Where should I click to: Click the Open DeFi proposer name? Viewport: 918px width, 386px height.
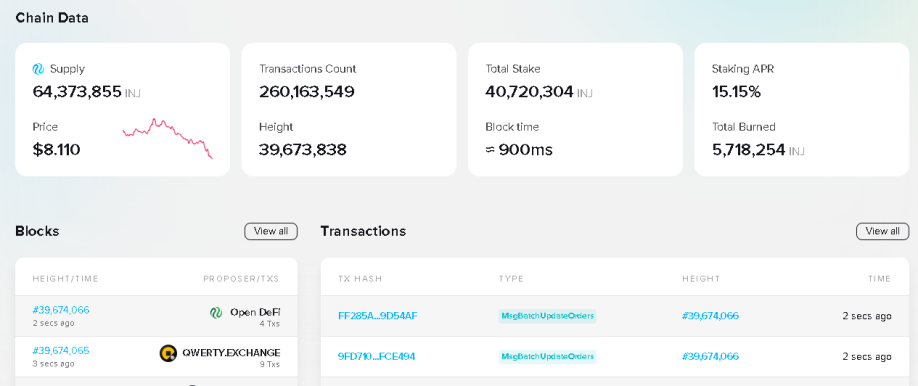tap(255, 312)
